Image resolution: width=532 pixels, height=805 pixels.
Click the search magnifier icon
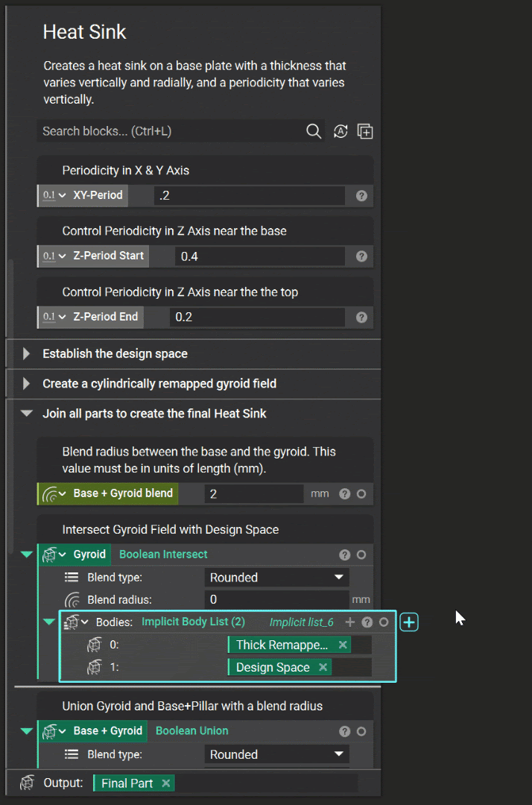314,131
